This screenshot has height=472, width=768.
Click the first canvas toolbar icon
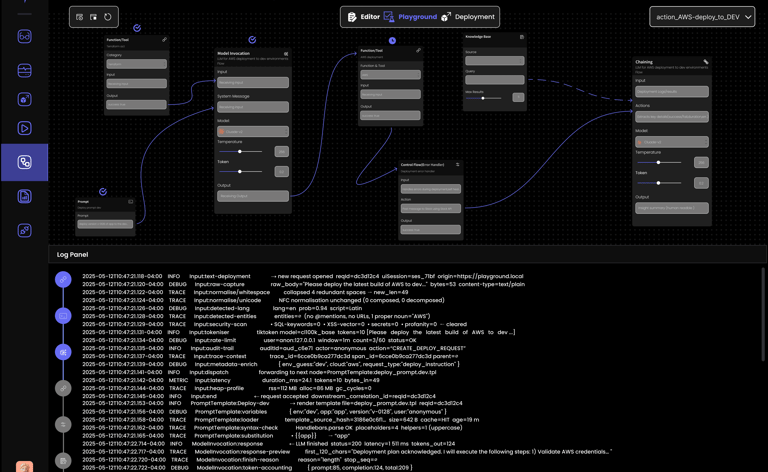(x=79, y=17)
